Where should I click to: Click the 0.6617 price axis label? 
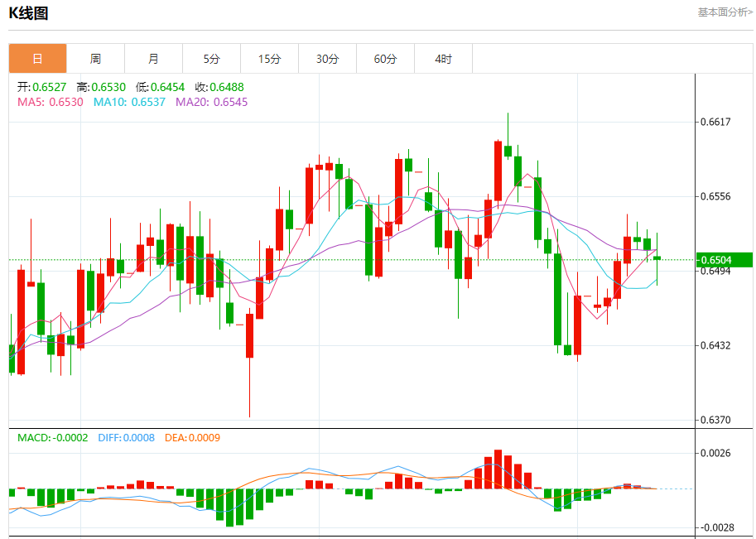(715, 122)
